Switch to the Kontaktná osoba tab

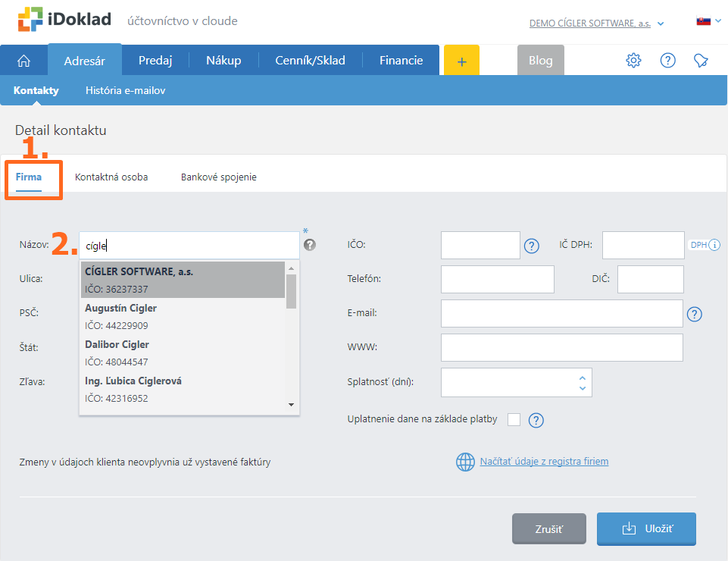tap(111, 177)
